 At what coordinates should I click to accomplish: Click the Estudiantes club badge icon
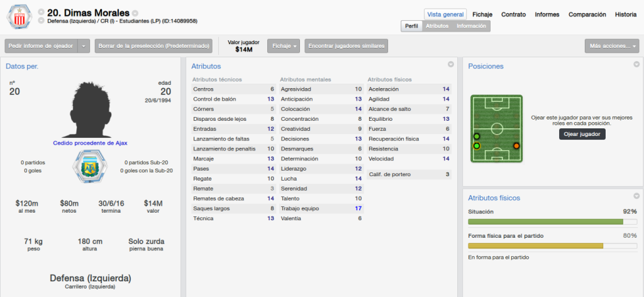(18, 17)
